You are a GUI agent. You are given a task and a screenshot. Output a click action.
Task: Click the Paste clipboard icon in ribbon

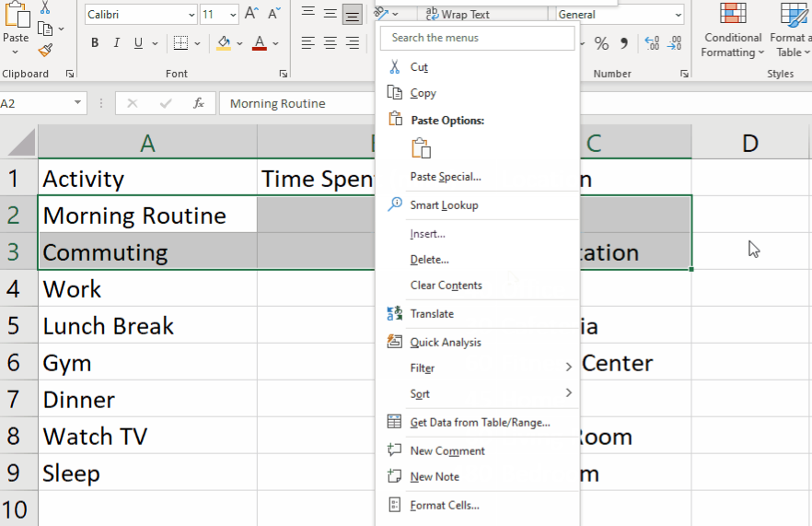coord(17,14)
